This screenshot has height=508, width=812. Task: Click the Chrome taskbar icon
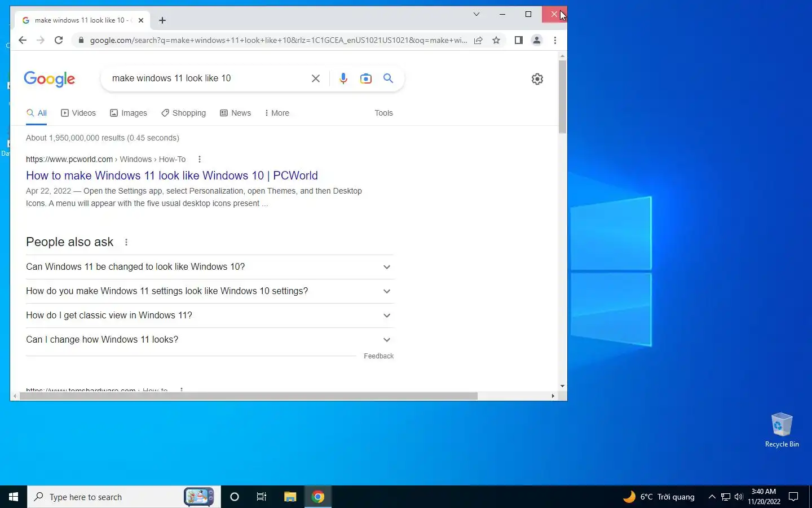[318, 497]
